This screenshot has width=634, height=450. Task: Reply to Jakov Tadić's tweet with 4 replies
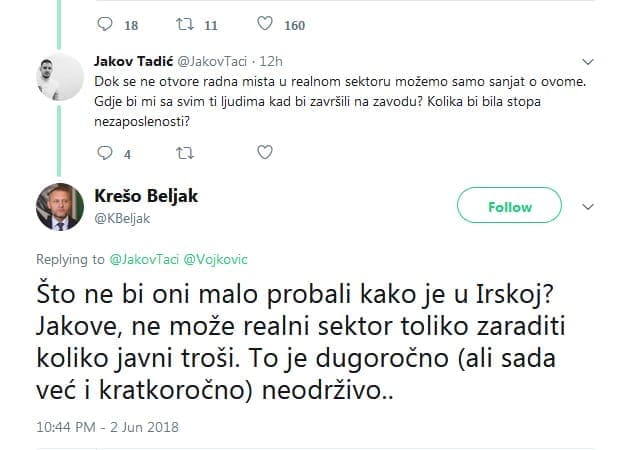[109, 153]
